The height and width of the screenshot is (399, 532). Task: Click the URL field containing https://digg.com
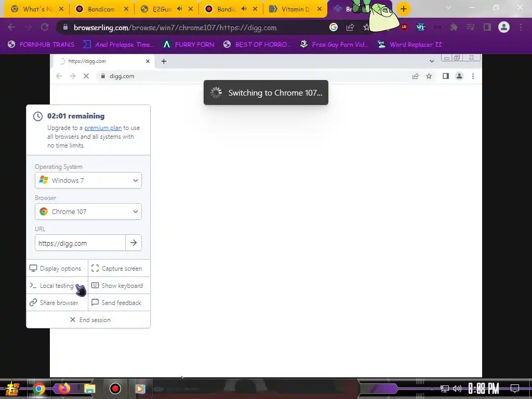80,243
